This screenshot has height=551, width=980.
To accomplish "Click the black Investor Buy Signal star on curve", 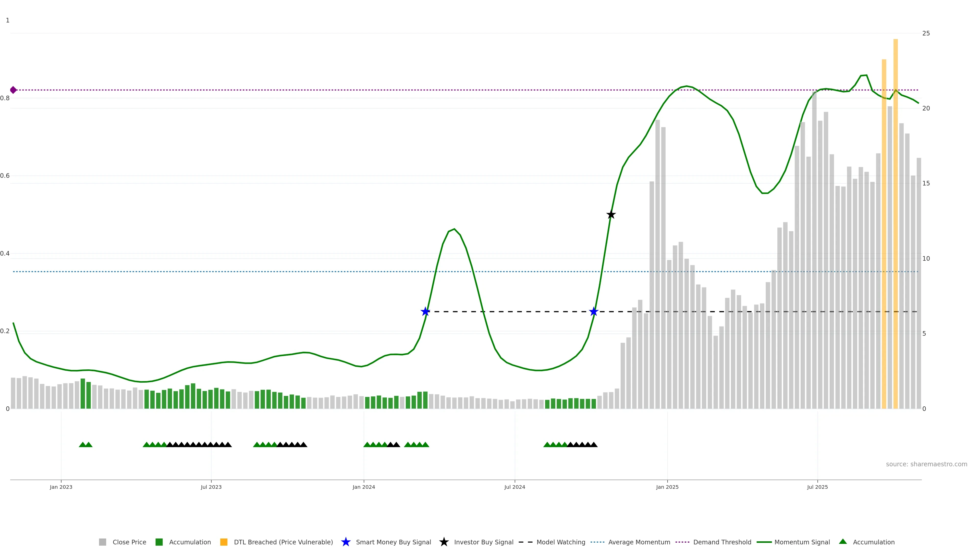I will [x=611, y=215].
